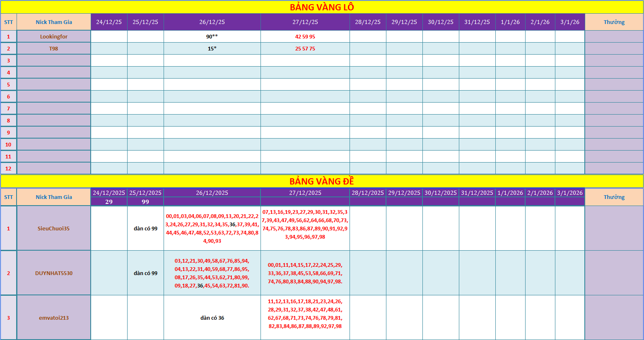644x340 pixels.
Task: Click the top Thưởng header cell
Action: (x=614, y=22)
